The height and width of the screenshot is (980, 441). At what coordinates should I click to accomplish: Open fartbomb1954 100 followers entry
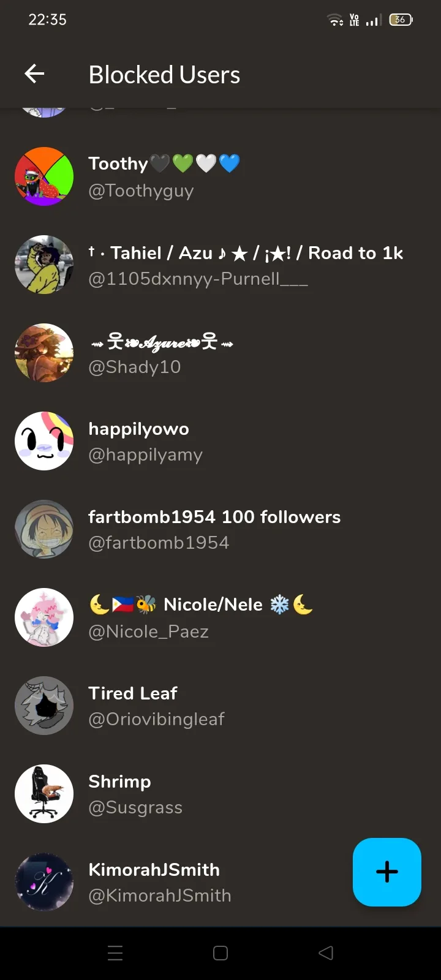point(221,529)
